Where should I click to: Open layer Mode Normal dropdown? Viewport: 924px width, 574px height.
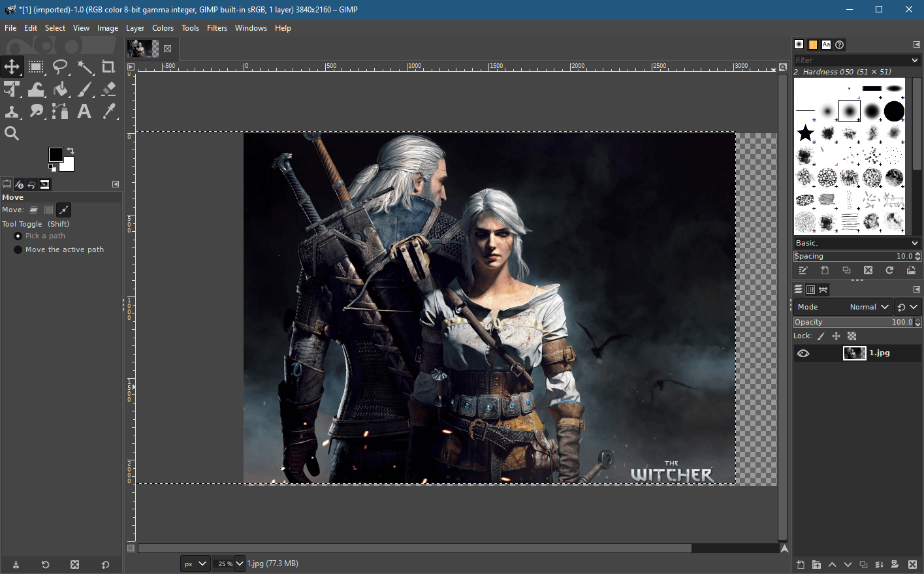tap(842, 307)
